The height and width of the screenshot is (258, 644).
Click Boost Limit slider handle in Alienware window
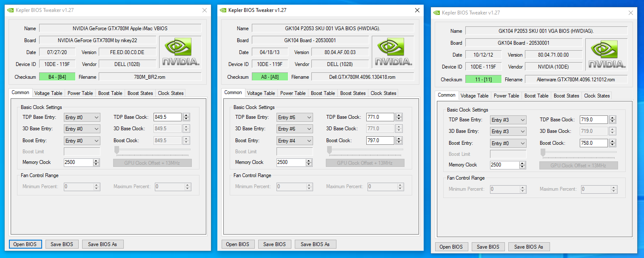point(542,152)
